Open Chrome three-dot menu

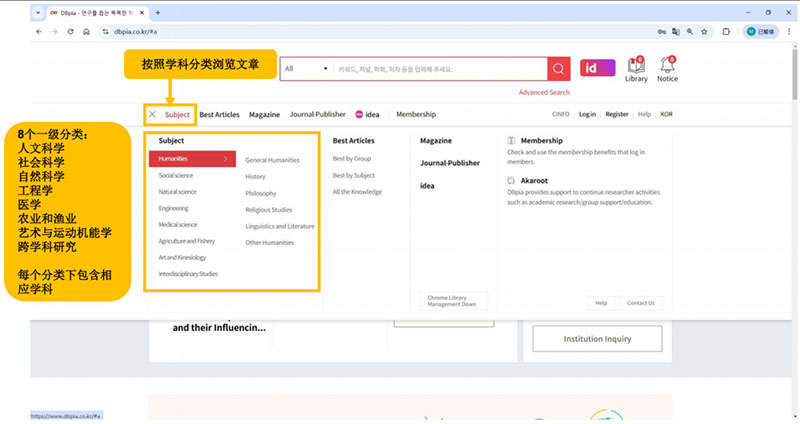point(789,32)
